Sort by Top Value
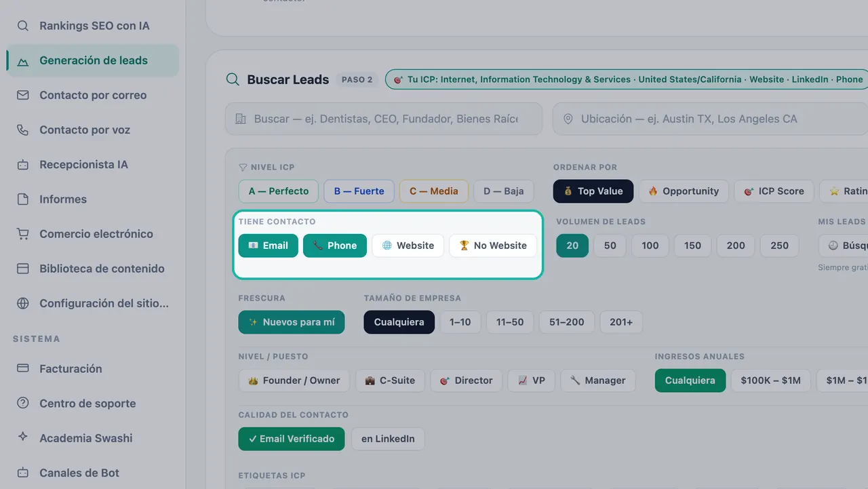Viewport: 868px width, 489px height. (593, 191)
